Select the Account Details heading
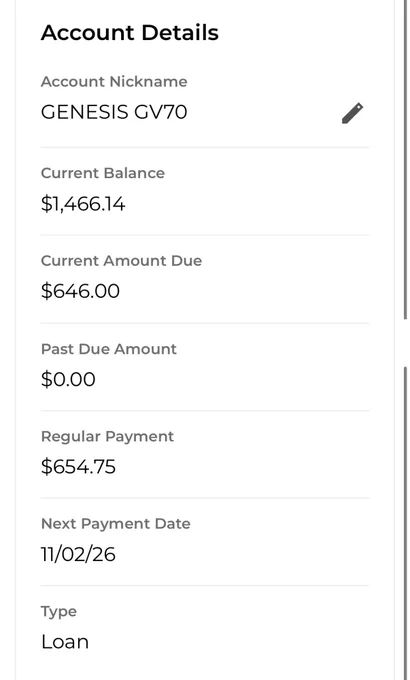The width and height of the screenshot is (410, 680). 130,33
